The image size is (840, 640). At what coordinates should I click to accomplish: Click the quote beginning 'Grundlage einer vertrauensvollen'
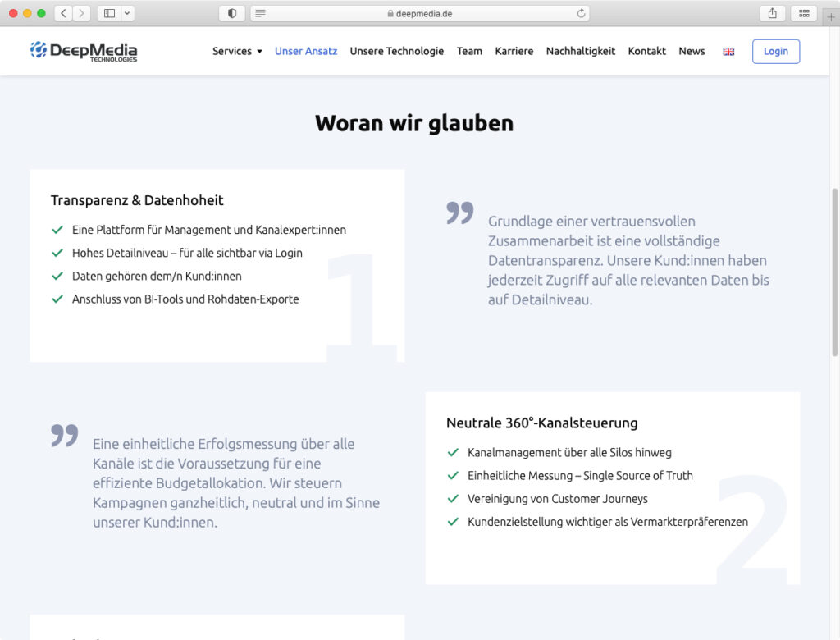pyautogui.click(x=628, y=260)
